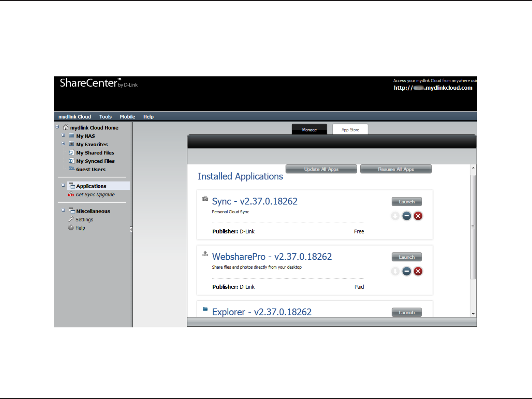Collapse the Applications section
The height and width of the screenshot is (399, 532).
63,185
